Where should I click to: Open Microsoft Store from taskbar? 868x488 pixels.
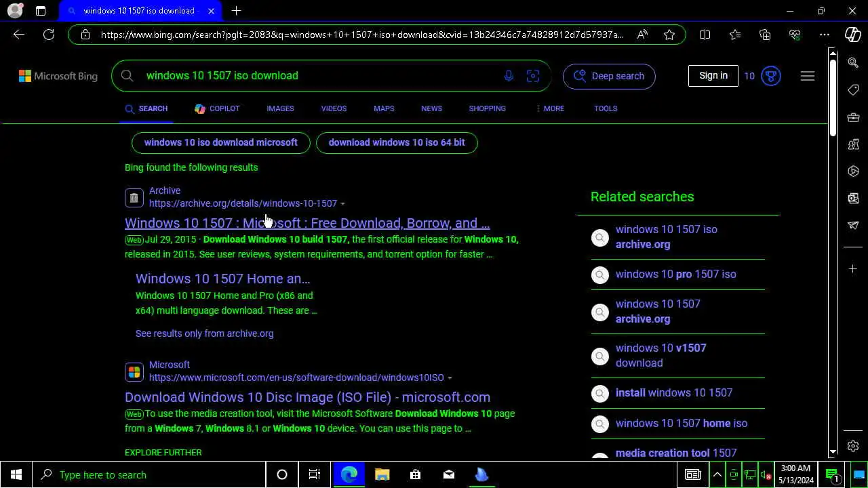[415, 474]
